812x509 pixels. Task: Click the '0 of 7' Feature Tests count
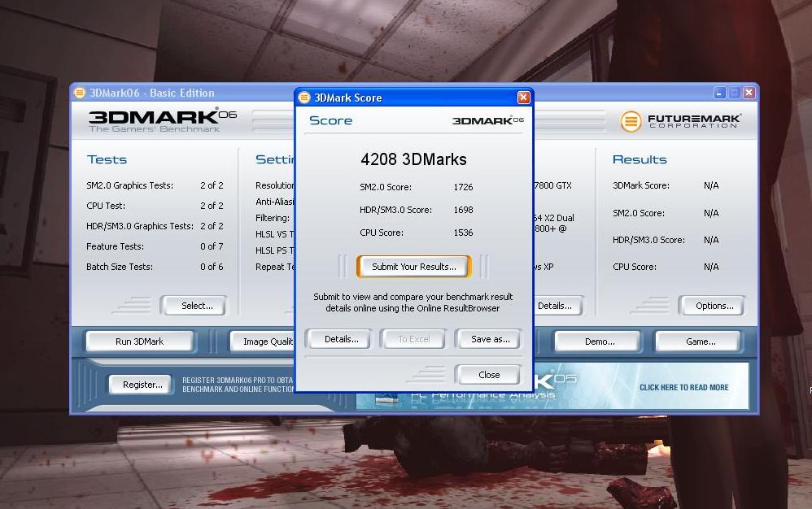tap(212, 246)
